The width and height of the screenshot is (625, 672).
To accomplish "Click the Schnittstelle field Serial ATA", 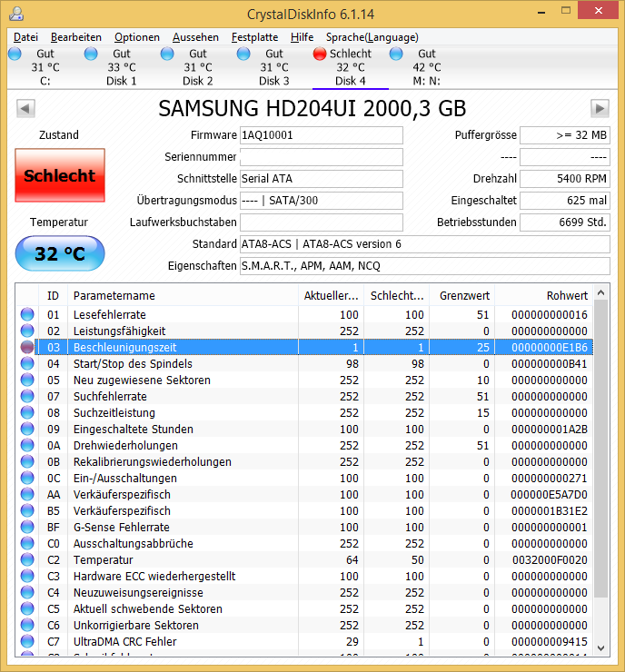I will [x=321, y=179].
